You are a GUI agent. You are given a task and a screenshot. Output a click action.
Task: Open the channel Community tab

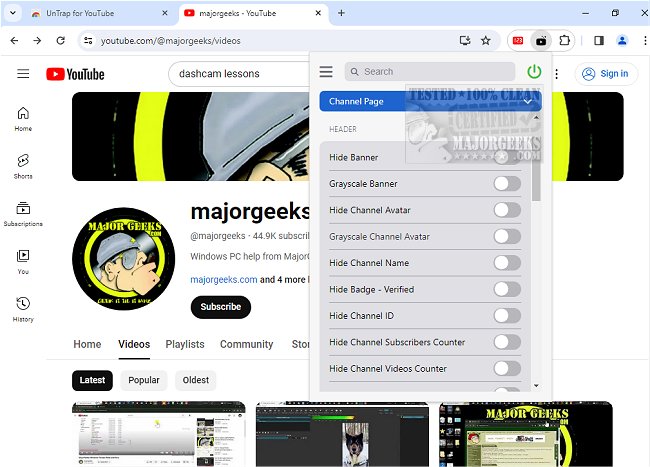pyautogui.click(x=247, y=344)
